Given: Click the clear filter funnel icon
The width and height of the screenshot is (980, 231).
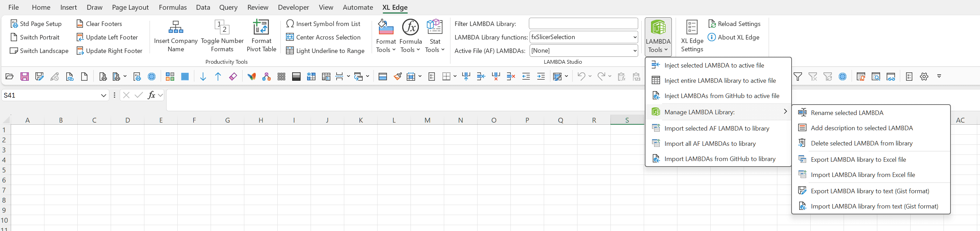Looking at the screenshot, I should (813, 77).
